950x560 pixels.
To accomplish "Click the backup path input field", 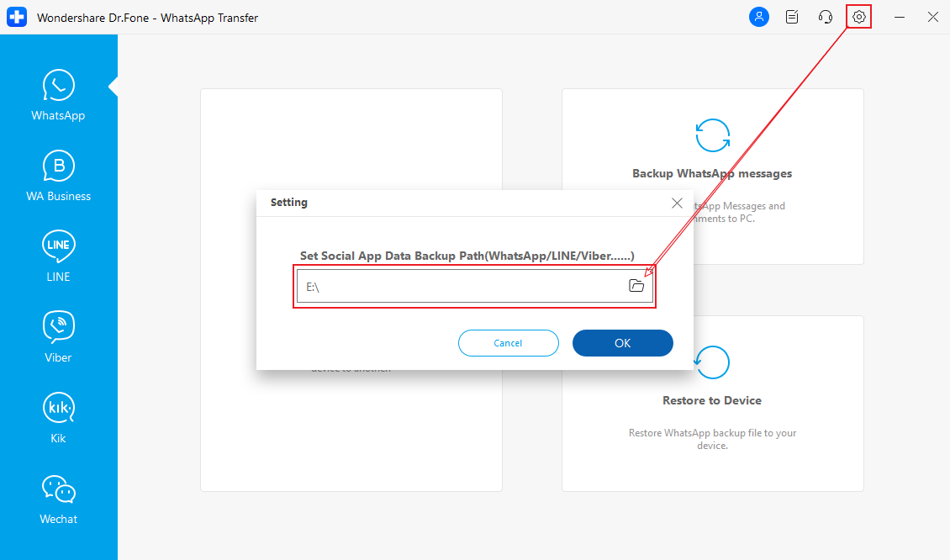I will [x=458, y=287].
